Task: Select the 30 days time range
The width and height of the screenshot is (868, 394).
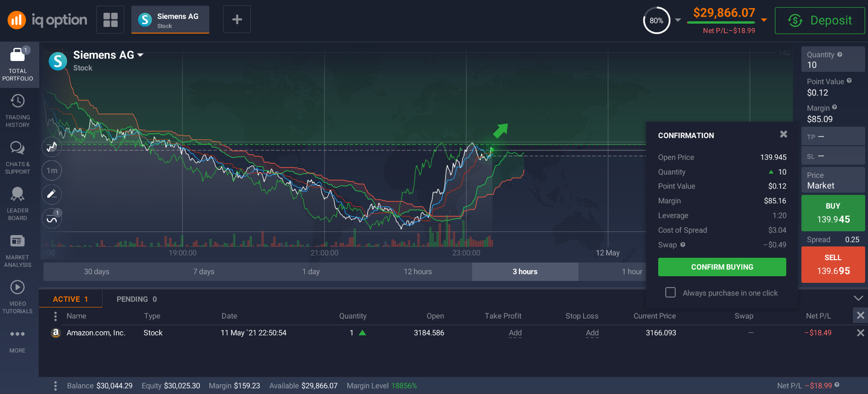Action: pos(96,271)
